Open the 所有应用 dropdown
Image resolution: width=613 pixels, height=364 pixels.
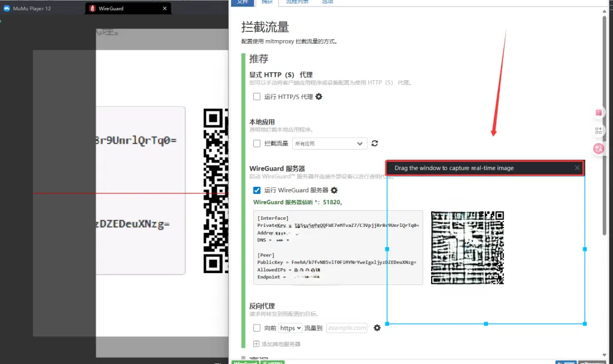[x=330, y=144]
